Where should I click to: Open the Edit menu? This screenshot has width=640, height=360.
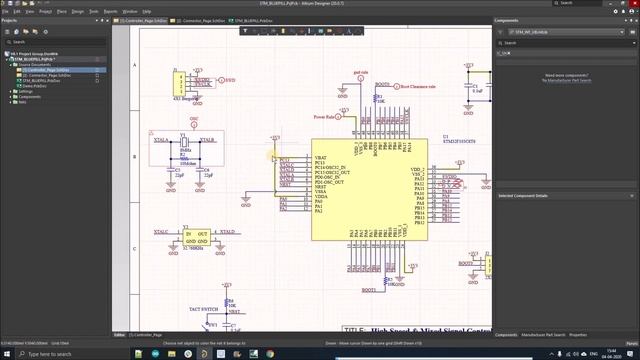(x=17, y=11)
